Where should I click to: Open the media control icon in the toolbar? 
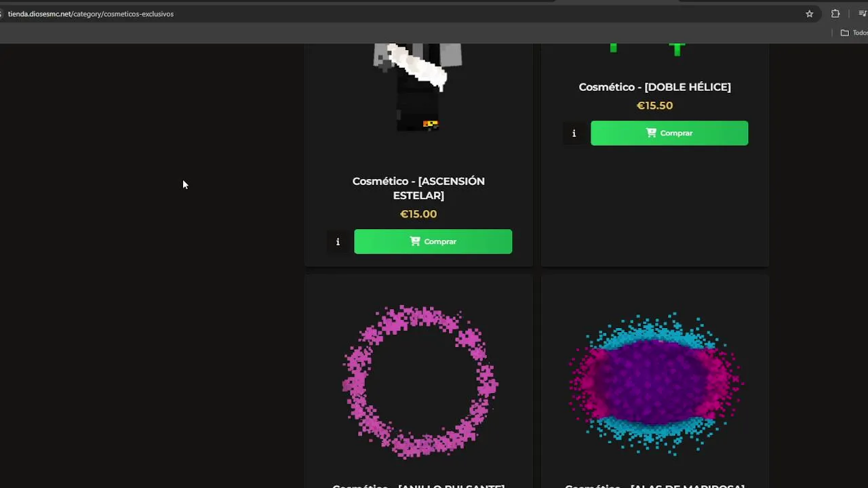(x=862, y=14)
